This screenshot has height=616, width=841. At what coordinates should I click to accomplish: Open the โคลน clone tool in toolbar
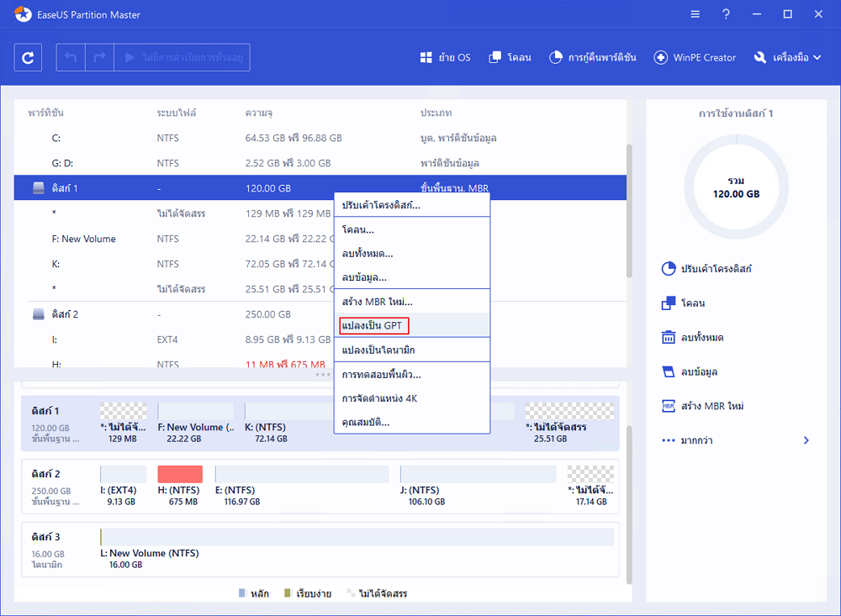pos(510,57)
